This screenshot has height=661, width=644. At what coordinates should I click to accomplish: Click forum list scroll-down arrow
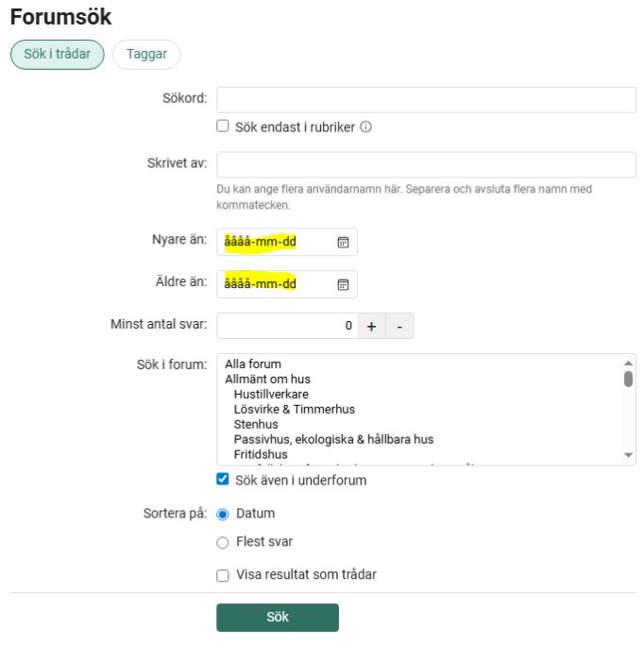[628, 455]
